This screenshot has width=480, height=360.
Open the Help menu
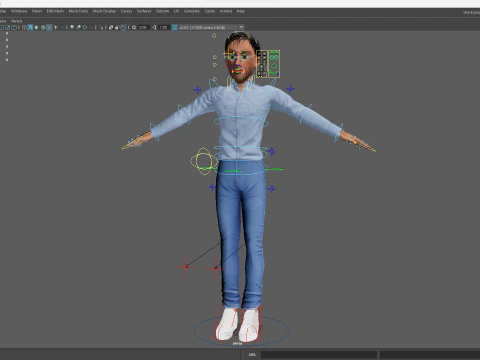(241, 11)
